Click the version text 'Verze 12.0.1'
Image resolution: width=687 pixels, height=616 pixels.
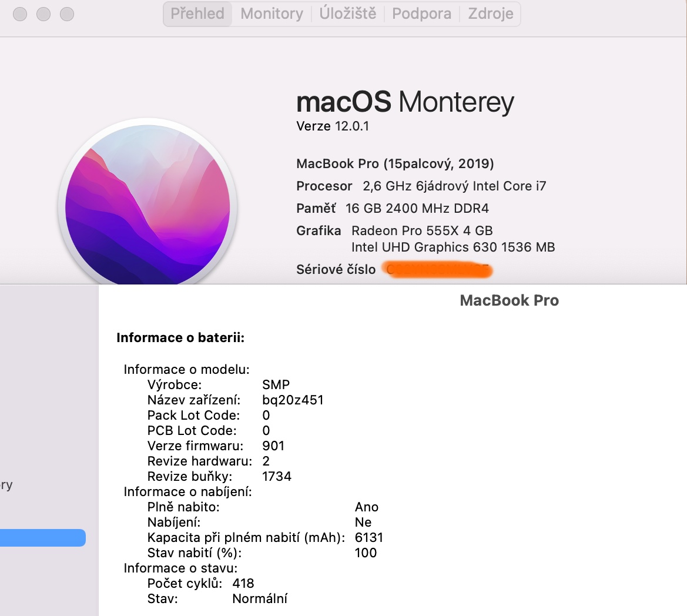coord(333,126)
